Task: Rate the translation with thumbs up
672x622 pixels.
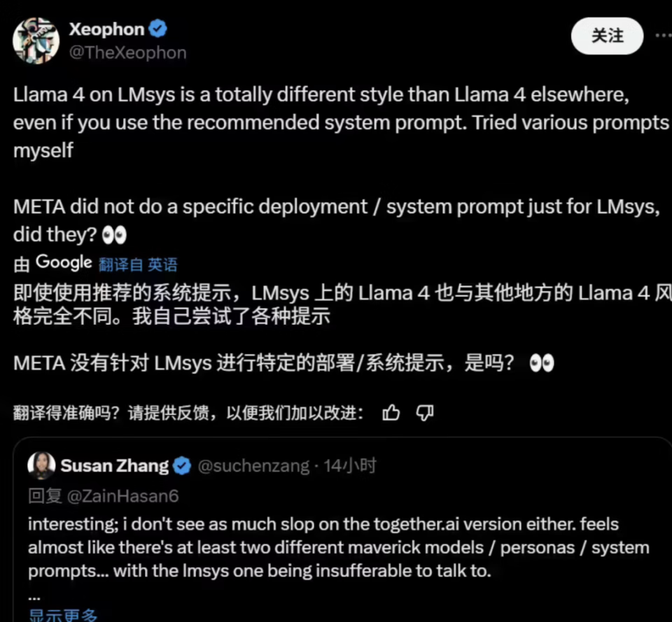Action: 391,413
